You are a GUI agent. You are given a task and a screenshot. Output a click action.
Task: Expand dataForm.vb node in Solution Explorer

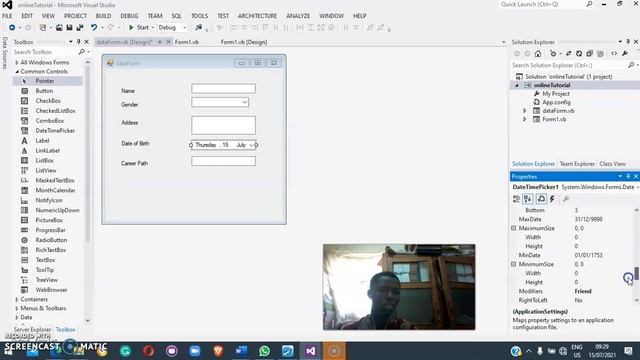click(x=525, y=111)
